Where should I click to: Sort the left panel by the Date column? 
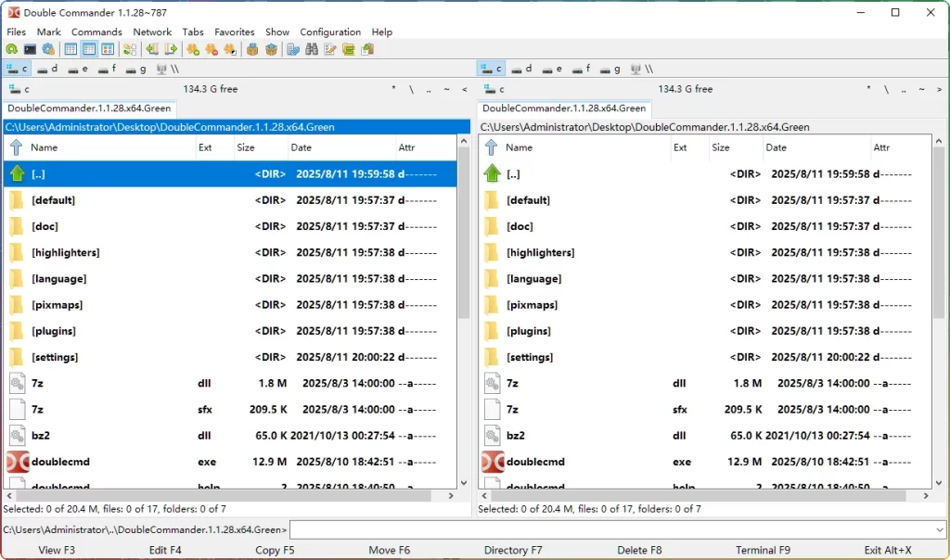click(x=341, y=147)
